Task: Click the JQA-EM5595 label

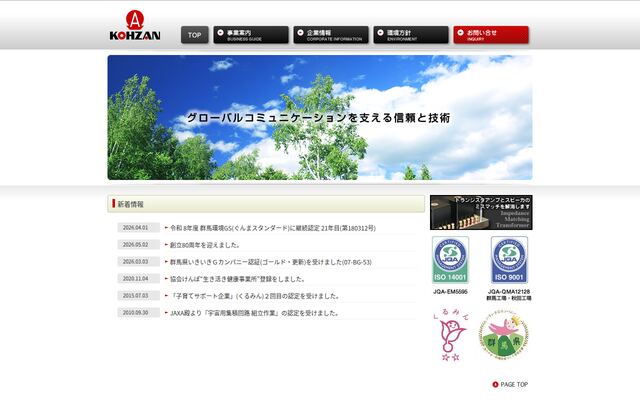Action: 450,292
